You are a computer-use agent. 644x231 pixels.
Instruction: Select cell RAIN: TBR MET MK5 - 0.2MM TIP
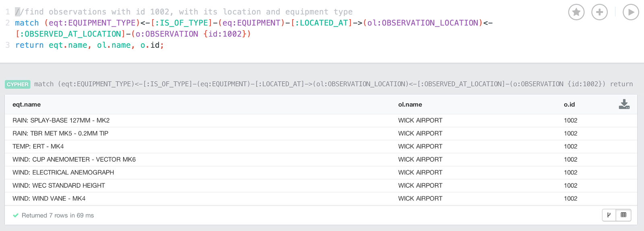60,133
